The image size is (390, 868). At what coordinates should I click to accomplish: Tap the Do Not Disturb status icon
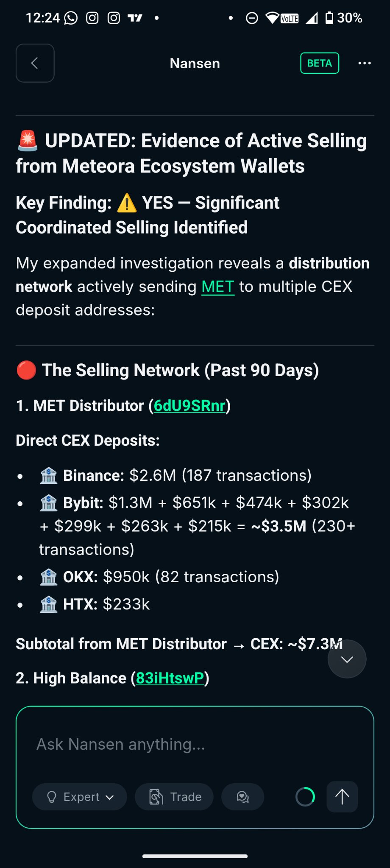pyautogui.click(x=252, y=18)
